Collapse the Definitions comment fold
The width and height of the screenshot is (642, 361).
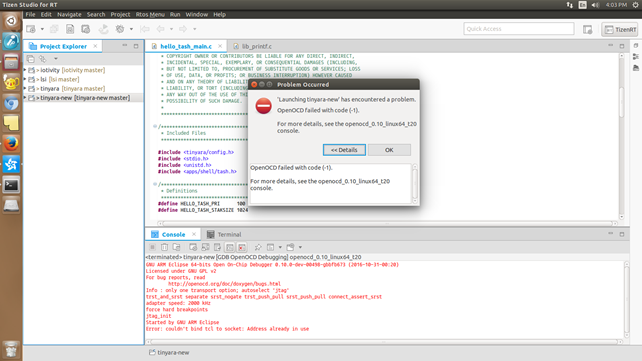click(155, 184)
